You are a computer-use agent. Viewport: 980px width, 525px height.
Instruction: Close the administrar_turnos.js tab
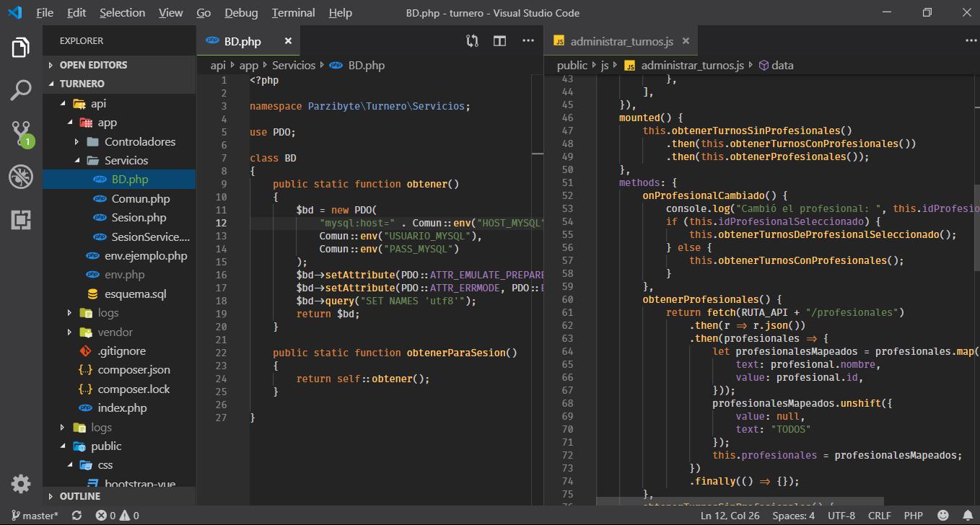click(x=686, y=41)
